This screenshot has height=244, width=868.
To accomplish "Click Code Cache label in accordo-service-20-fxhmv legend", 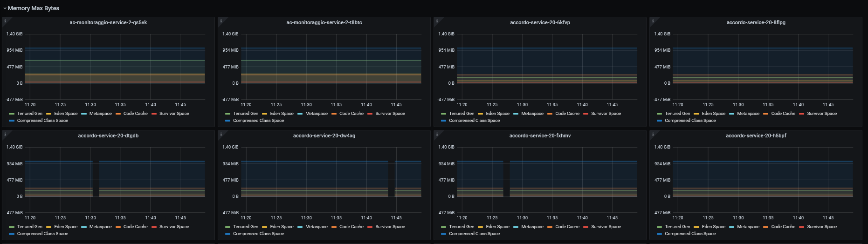I will 567,227.
